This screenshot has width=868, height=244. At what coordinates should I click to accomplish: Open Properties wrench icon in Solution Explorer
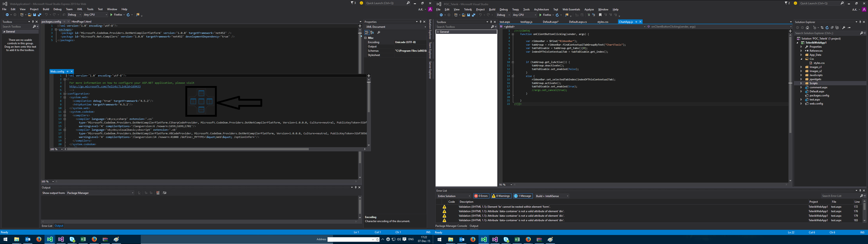(x=843, y=28)
